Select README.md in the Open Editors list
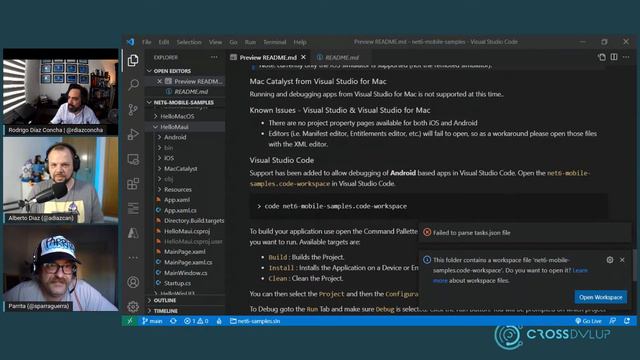Screen dimensions: 640x360 pyautogui.click(x=185, y=92)
